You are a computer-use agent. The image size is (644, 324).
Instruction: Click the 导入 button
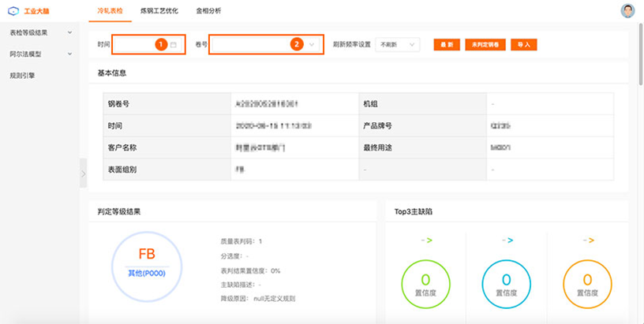tap(524, 45)
